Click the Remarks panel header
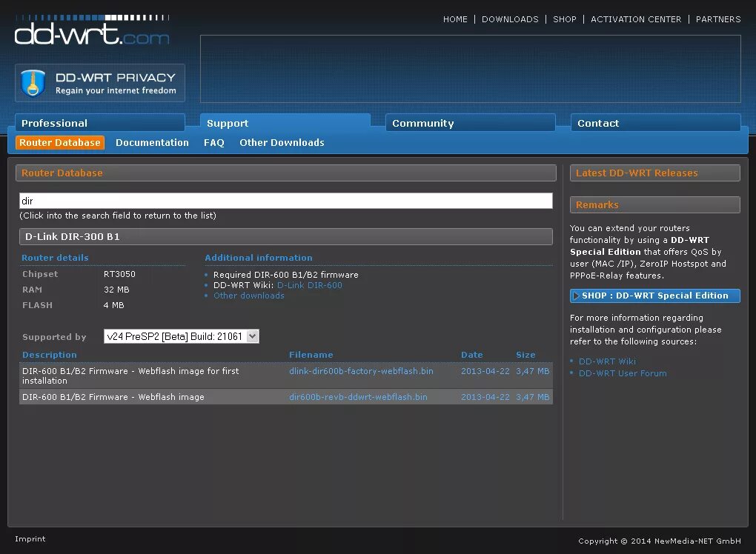 click(x=654, y=204)
